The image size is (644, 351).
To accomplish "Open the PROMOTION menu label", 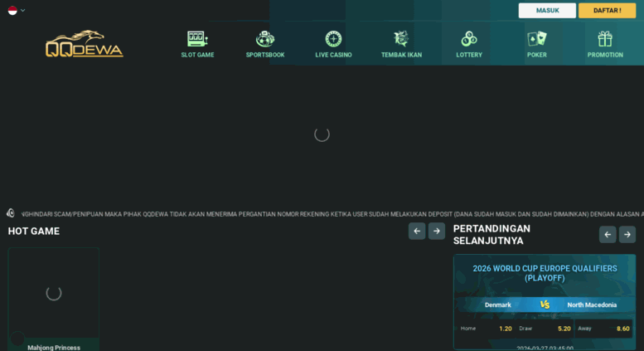I will [x=605, y=55].
